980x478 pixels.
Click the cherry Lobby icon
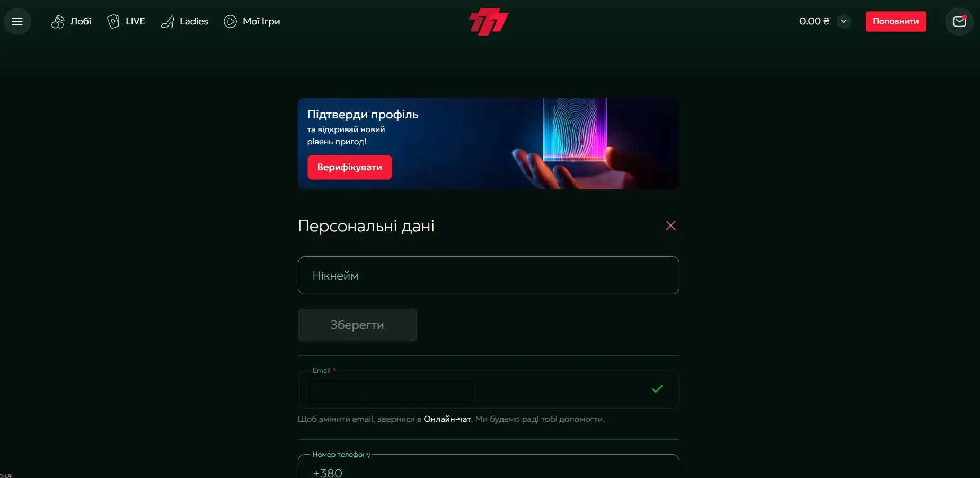(x=58, y=22)
